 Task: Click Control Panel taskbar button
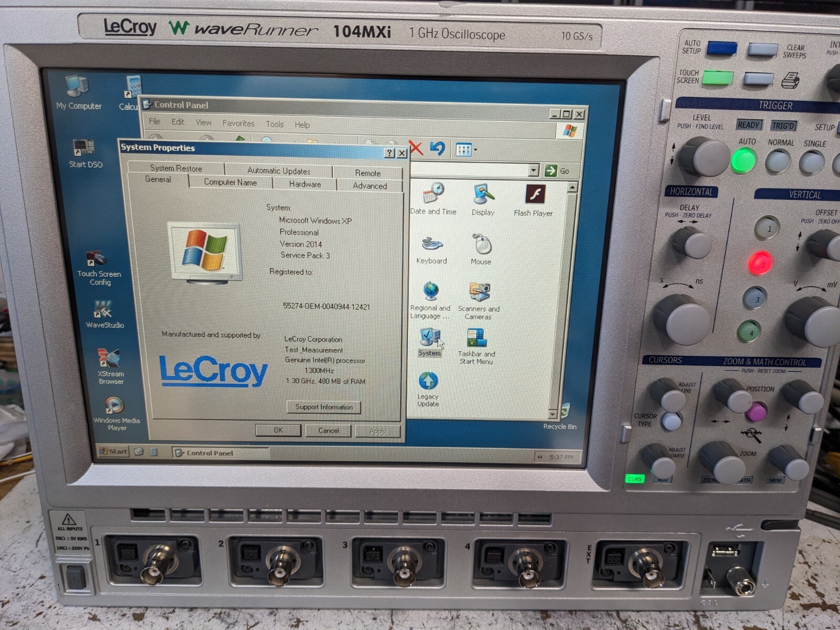(220, 453)
